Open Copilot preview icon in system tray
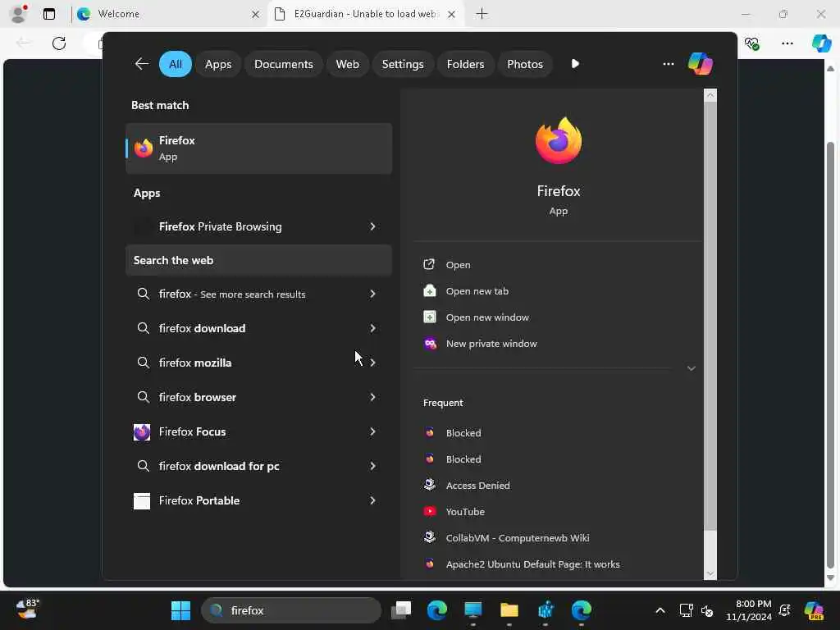The image size is (840, 630). [814, 610]
